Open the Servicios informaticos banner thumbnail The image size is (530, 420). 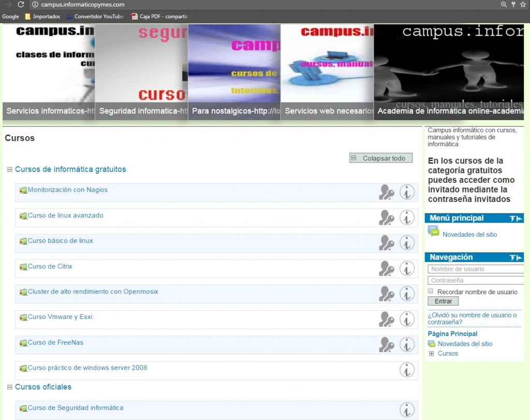[49, 72]
